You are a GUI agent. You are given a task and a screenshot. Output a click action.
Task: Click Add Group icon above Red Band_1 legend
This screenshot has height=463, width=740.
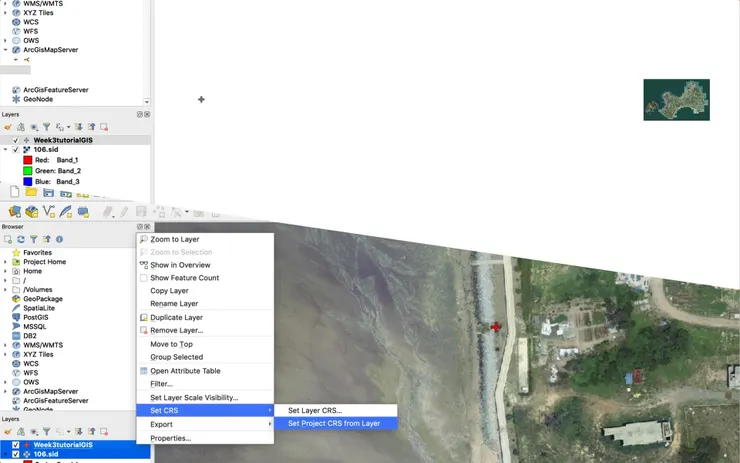[x=21, y=127]
